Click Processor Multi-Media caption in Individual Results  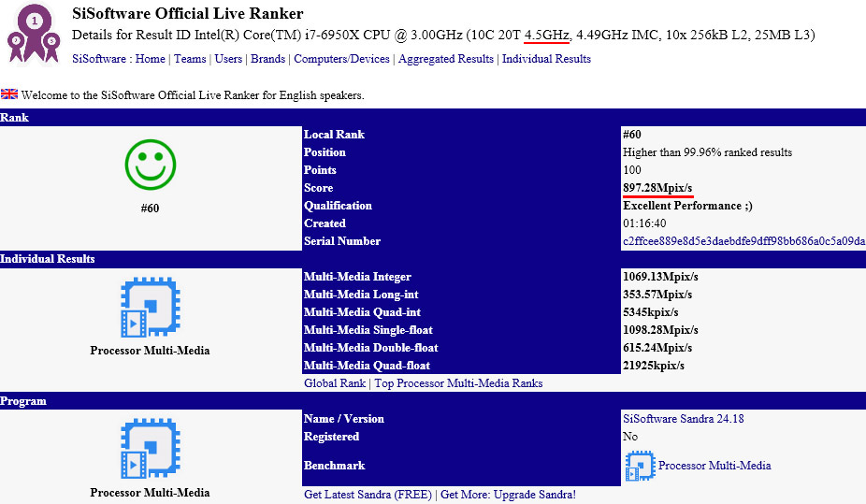click(x=151, y=351)
